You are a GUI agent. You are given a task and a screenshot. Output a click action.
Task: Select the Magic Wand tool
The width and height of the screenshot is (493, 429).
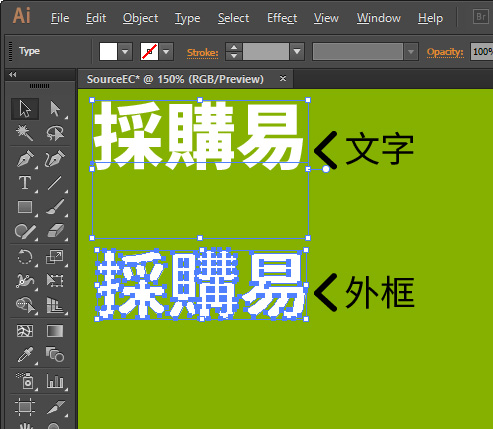pos(25,133)
